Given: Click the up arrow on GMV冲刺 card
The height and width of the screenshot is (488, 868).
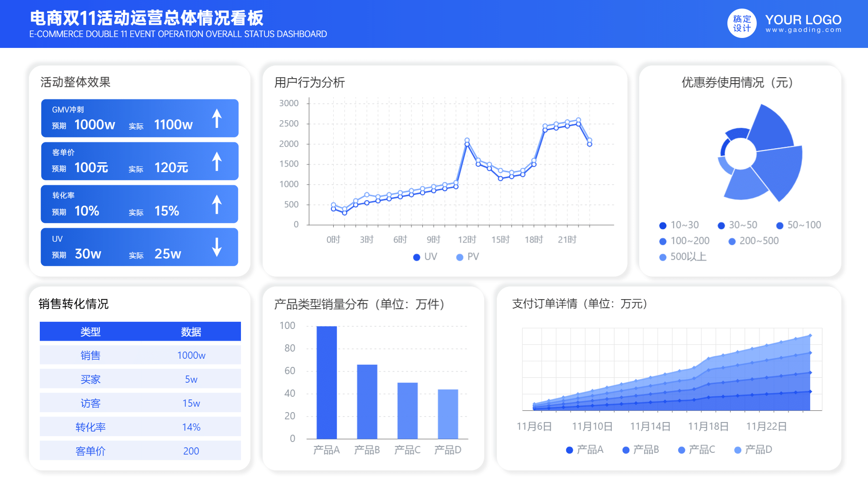Looking at the screenshot, I should tap(217, 118).
